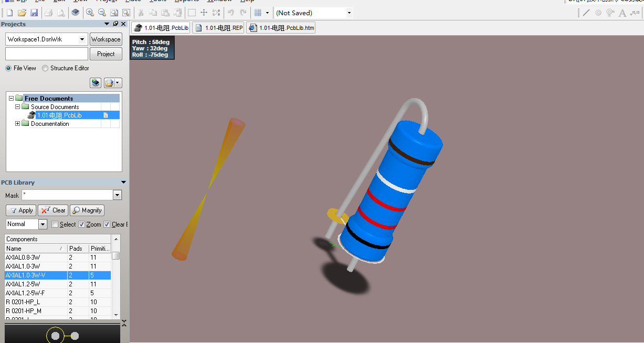Image resolution: width=644 pixels, height=343 pixels.
Task: Click the Snap Grid icon
Action: click(258, 13)
